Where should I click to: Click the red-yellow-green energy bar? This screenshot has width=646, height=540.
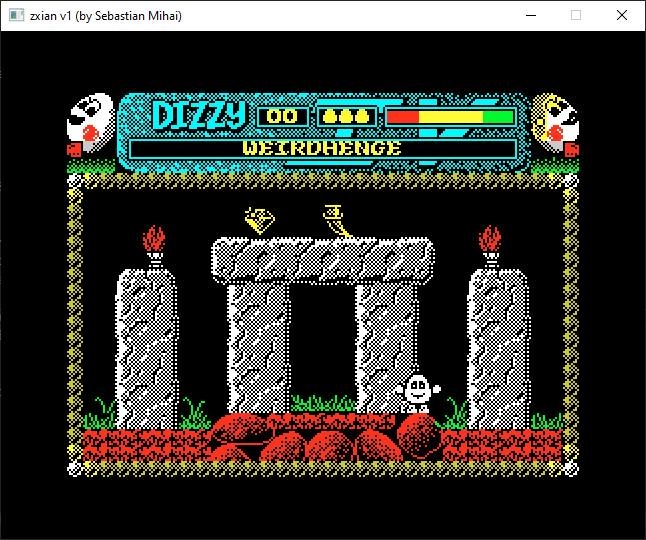tap(451, 117)
